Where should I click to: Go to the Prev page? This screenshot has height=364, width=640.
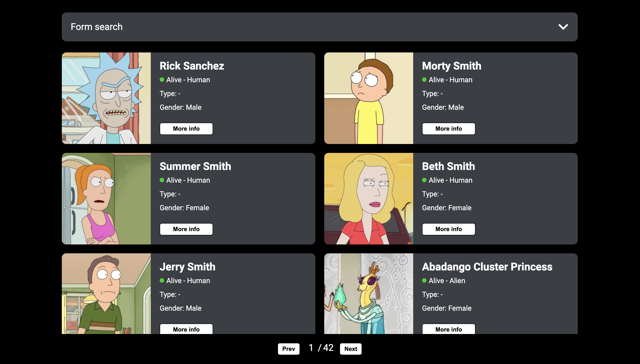(289, 349)
